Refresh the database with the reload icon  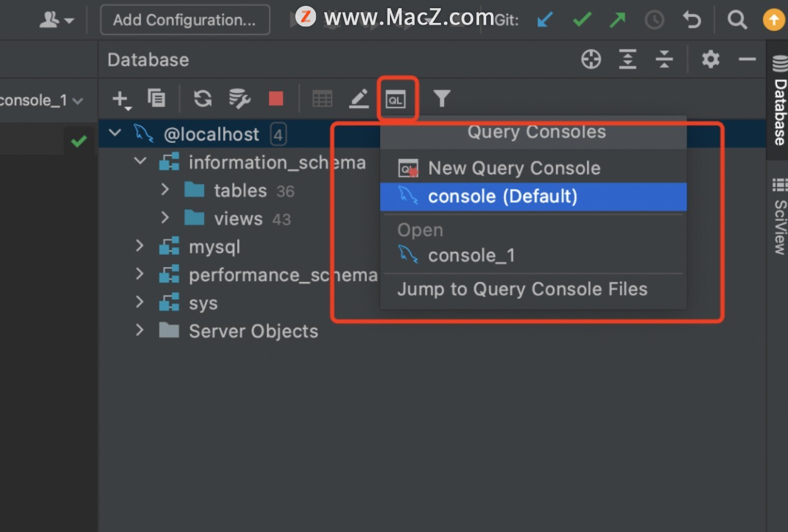coord(203,98)
